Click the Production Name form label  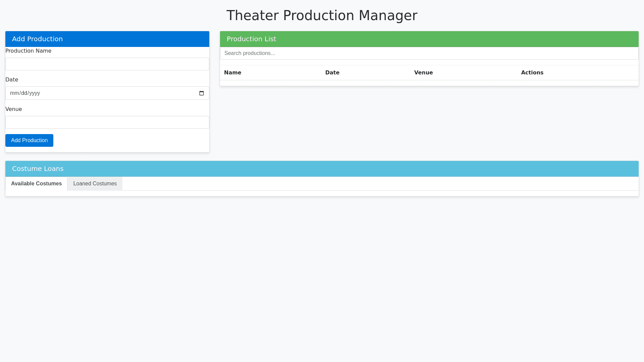[28, 51]
